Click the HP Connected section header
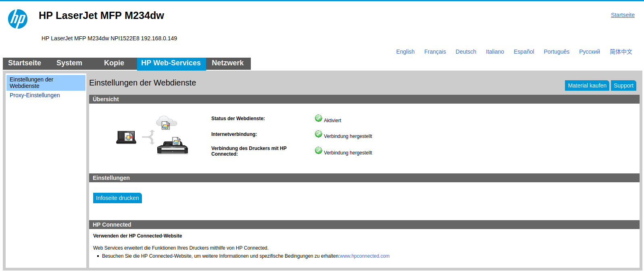 364,225
